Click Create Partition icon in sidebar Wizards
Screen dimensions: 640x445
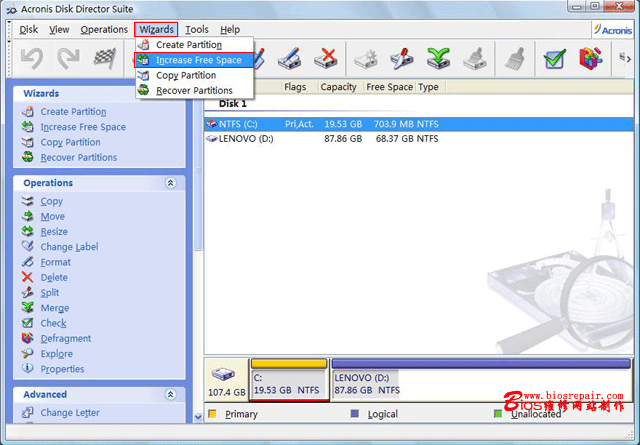tap(28, 111)
